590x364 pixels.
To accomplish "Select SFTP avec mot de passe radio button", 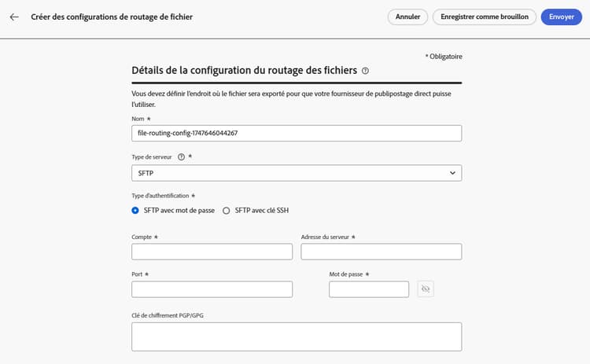I will (136, 210).
